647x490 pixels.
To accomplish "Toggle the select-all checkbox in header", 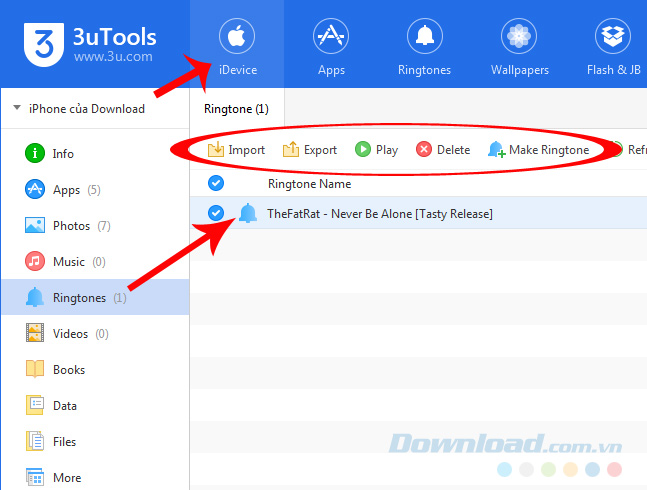I will [x=216, y=183].
